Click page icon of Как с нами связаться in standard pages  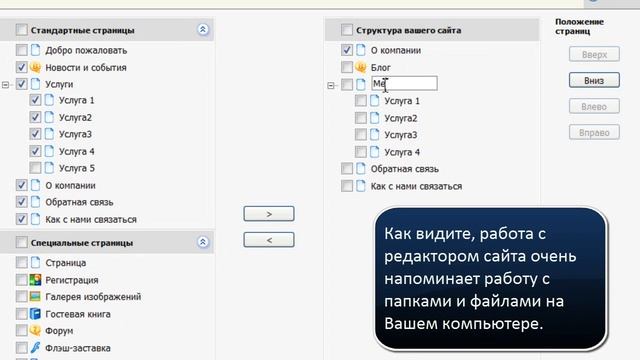tap(35, 219)
